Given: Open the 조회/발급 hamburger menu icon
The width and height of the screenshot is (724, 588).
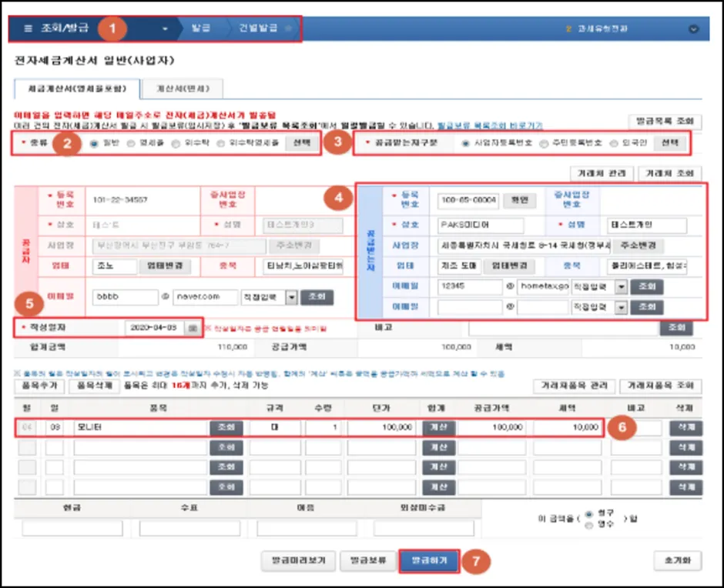Looking at the screenshot, I should (x=28, y=28).
